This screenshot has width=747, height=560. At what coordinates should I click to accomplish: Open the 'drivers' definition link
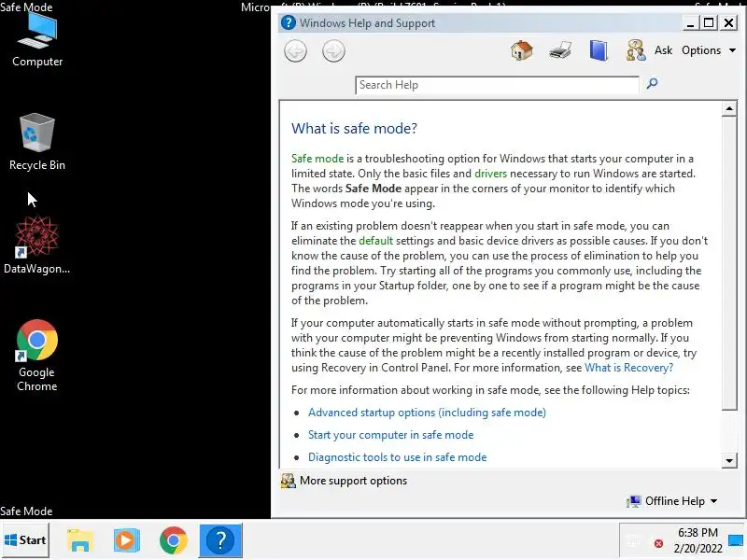click(491, 174)
